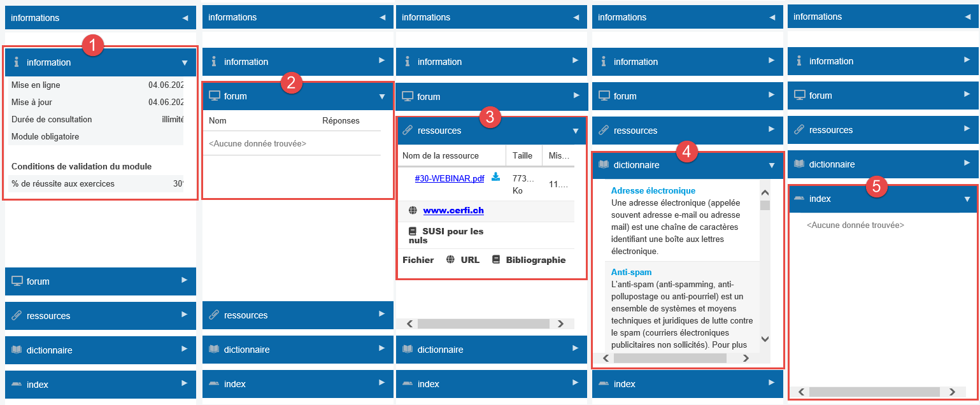
Task: Click the globe icon next to www.cerfi.ch
Action: tap(413, 210)
